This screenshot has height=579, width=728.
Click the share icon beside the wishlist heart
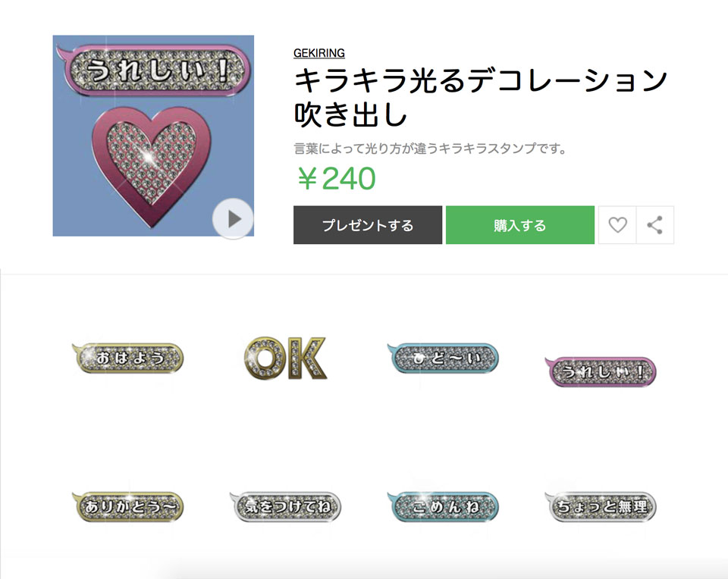655,225
